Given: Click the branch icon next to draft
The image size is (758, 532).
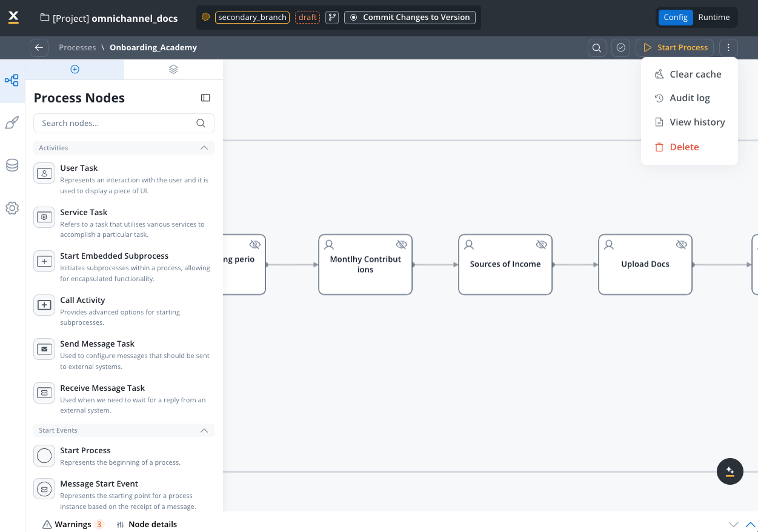Looking at the screenshot, I should tap(331, 18).
